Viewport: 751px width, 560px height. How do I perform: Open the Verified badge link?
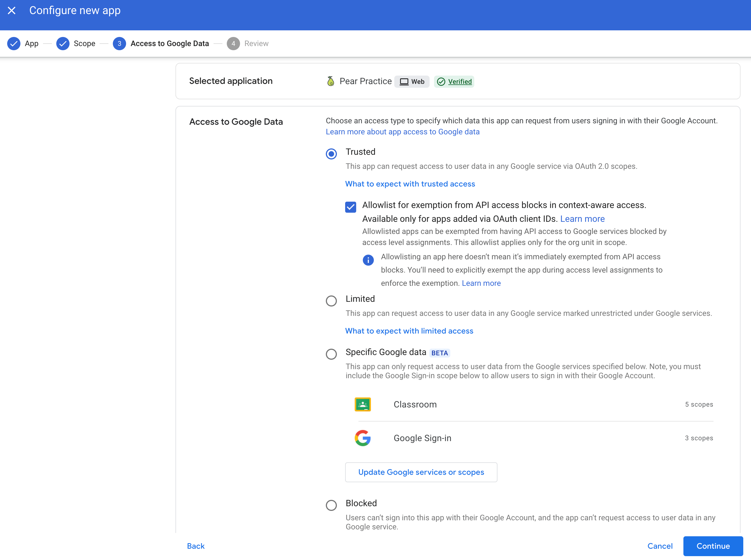[460, 82]
